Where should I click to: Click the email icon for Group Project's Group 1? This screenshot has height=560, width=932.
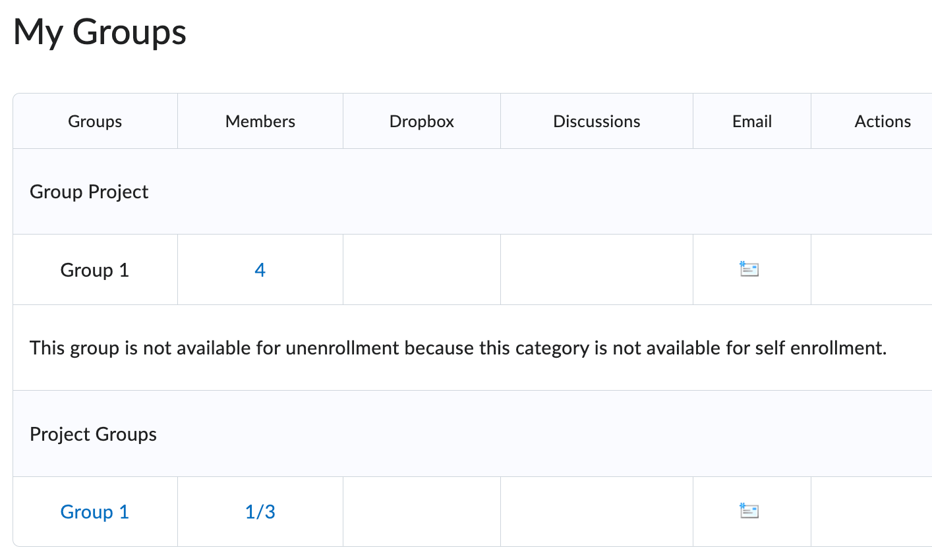tap(749, 269)
